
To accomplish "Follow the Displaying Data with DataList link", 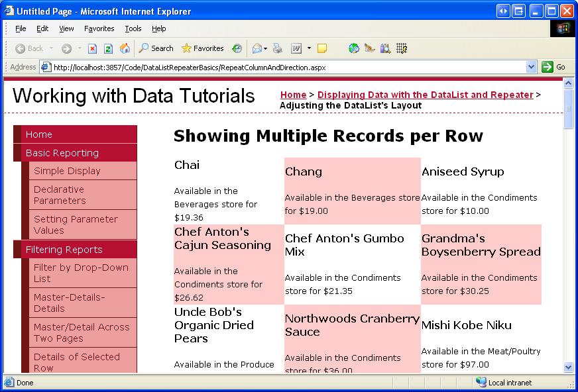I will click(x=425, y=95).
